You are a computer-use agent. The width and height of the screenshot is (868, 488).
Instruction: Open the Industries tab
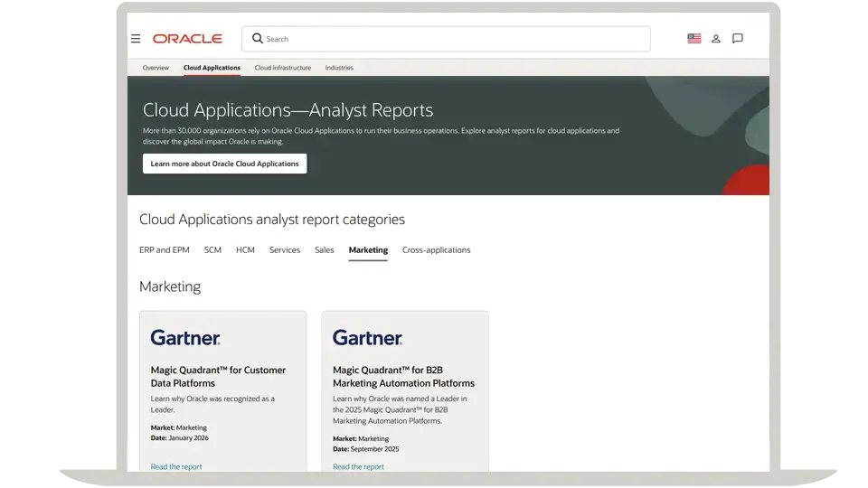point(339,68)
